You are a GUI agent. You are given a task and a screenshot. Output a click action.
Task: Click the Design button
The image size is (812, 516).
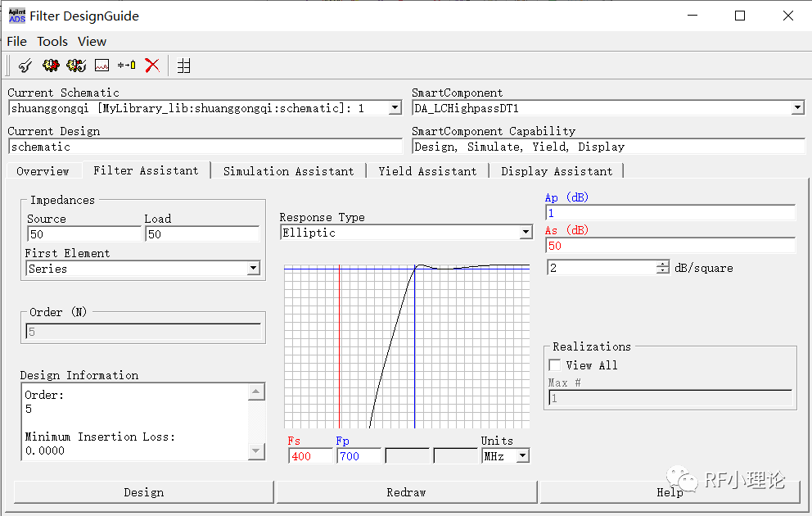tap(143, 492)
